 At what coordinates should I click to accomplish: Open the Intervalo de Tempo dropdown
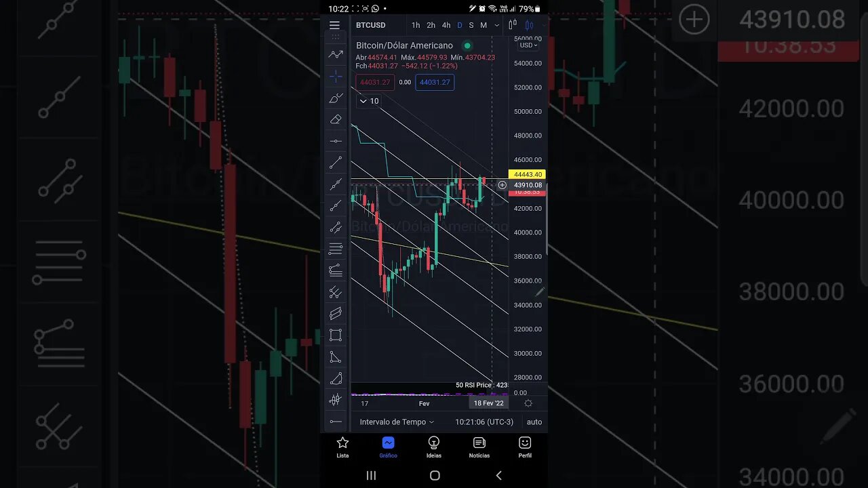coord(397,422)
